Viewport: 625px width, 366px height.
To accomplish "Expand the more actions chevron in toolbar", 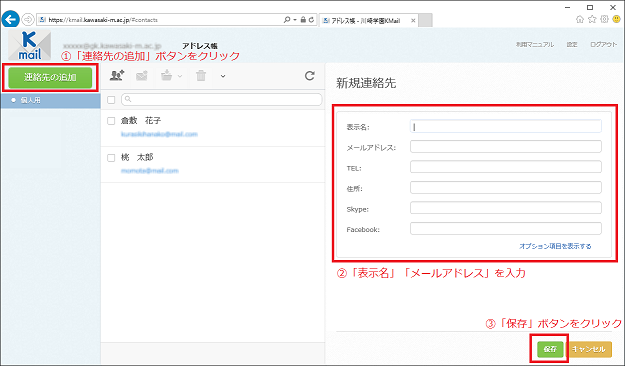I will point(223,76).
